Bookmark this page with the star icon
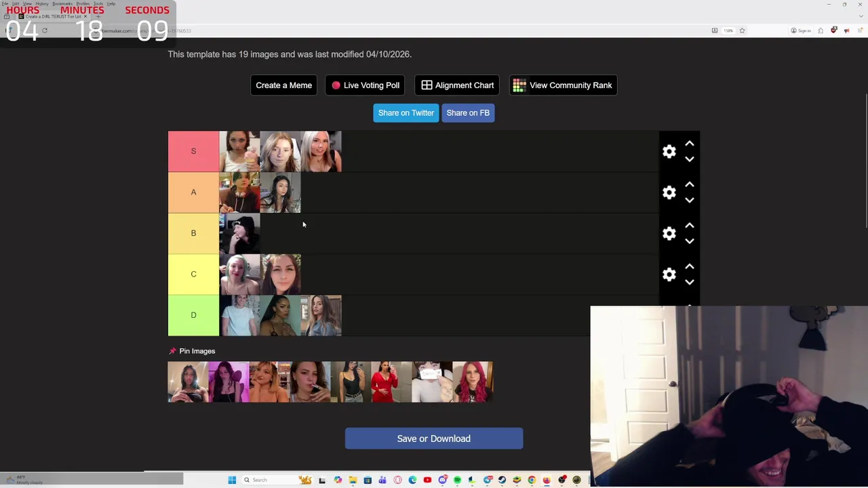 coord(742,30)
